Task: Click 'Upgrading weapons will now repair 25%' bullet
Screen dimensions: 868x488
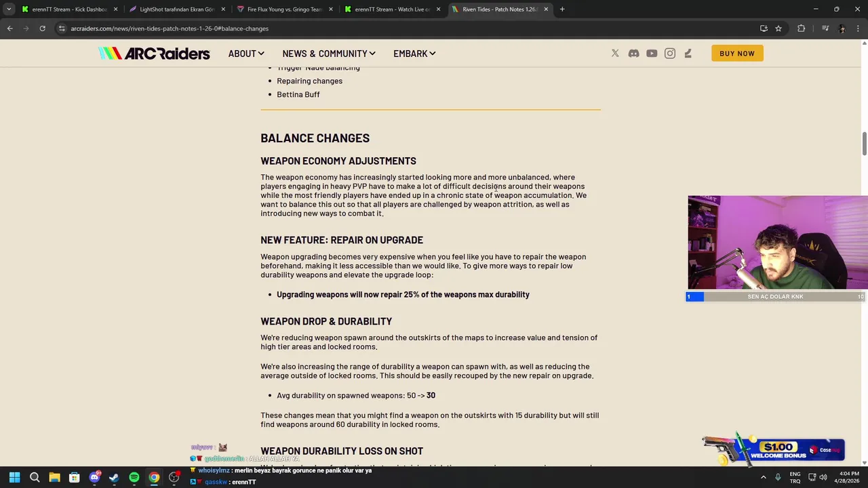Action: coord(403,295)
